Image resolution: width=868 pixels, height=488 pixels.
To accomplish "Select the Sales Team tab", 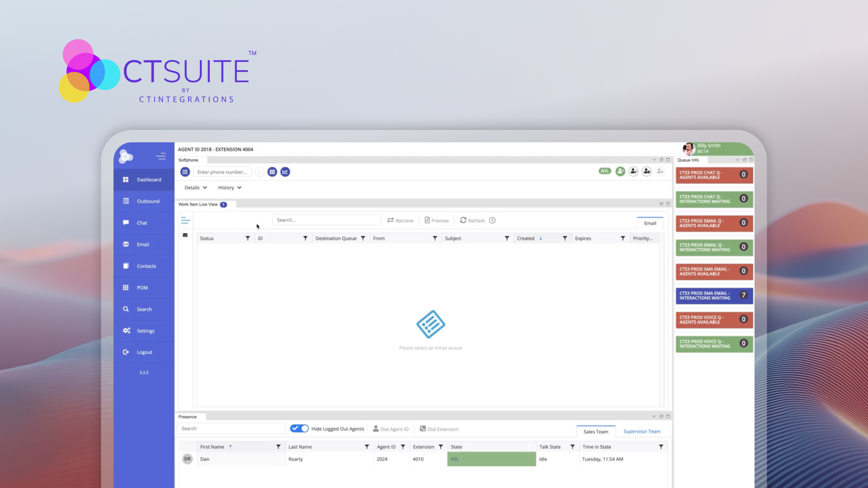I will pos(596,432).
